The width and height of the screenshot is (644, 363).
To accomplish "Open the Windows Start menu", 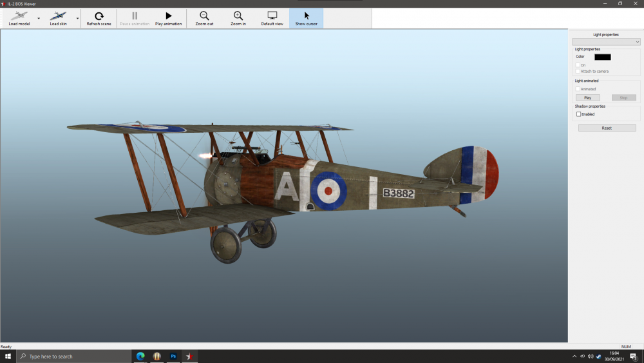I will pyautogui.click(x=8, y=356).
